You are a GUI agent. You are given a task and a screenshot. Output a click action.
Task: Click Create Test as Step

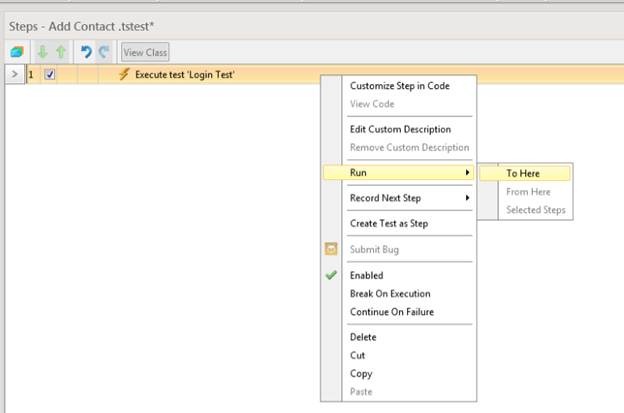tap(388, 223)
